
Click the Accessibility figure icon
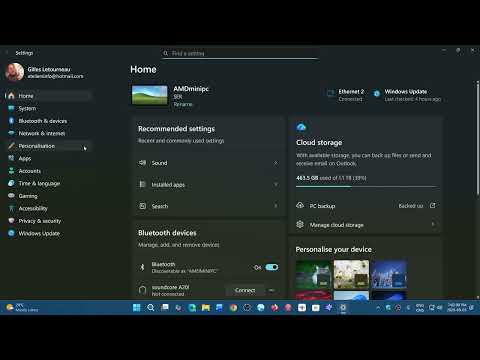pyautogui.click(x=11, y=208)
